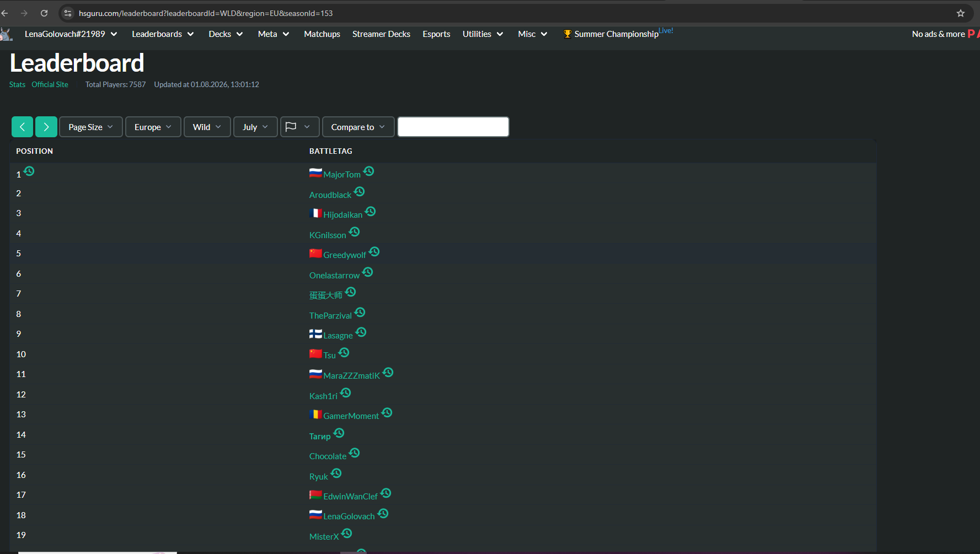
Task: Open history icon next to Chocolate
Action: [355, 453]
